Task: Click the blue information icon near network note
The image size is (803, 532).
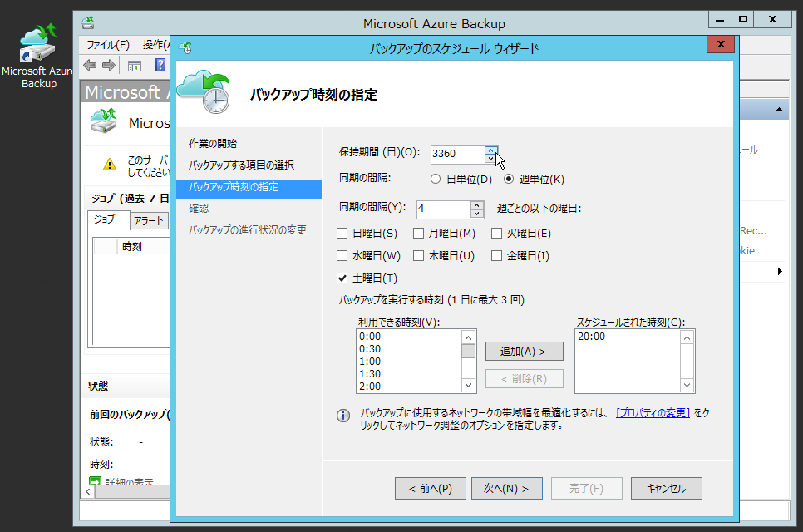Action: 343,416
